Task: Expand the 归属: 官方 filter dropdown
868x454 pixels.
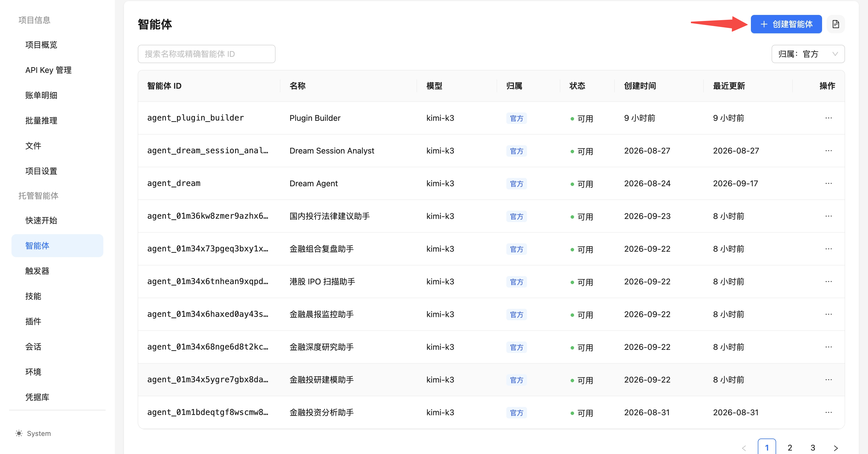Action: click(808, 54)
